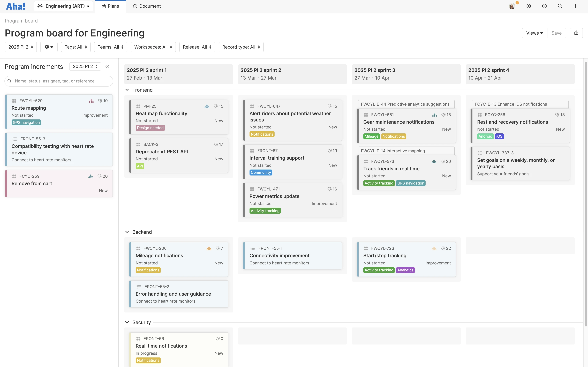The image size is (588, 367).
Task: Open the board customization gear in filter bar
Action: coord(49,47)
